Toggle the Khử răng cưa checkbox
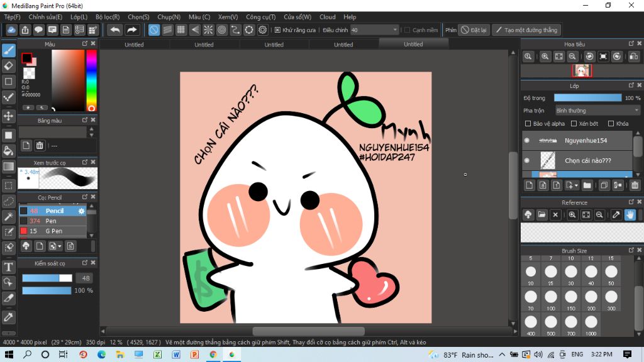Viewport: 644px width, 362px height. tap(277, 30)
